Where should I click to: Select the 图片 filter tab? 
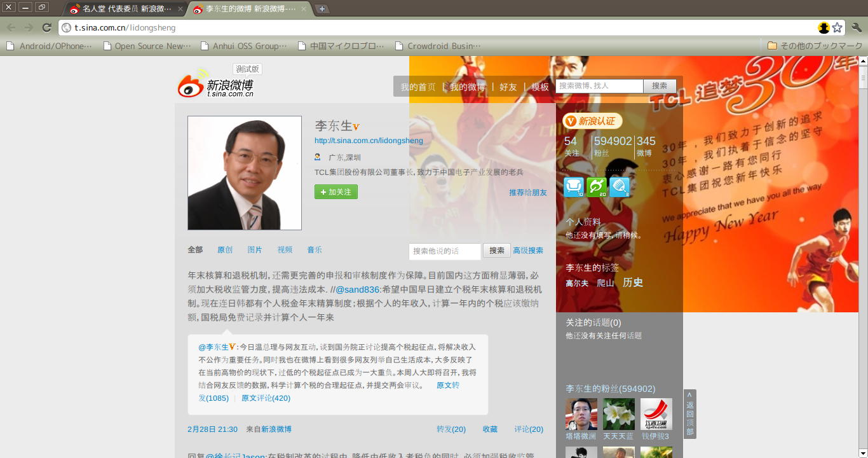click(255, 250)
